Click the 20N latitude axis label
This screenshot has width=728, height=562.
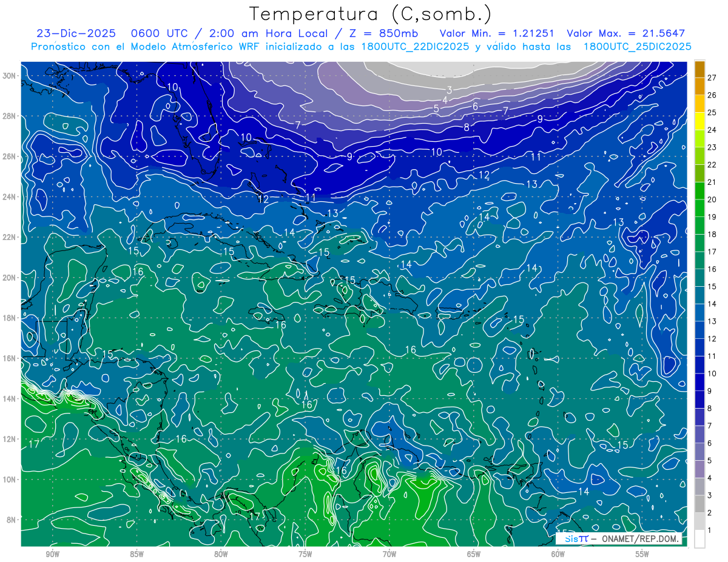click(x=8, y=277)
